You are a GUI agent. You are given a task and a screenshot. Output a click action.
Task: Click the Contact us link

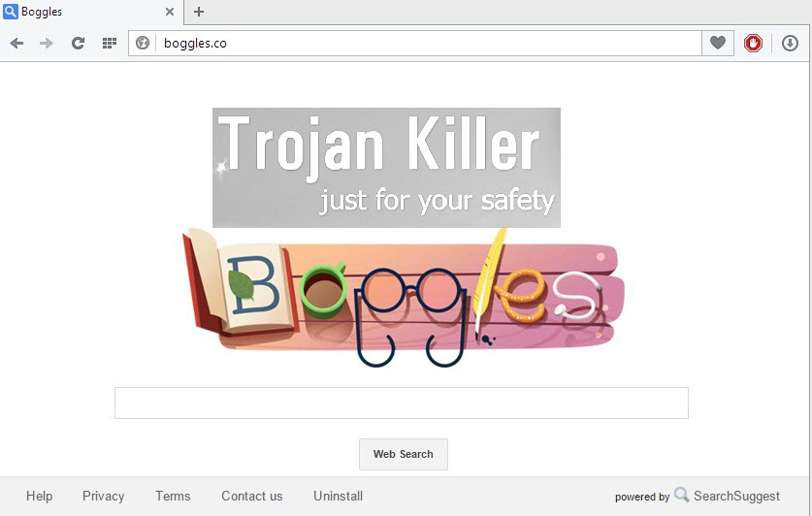252,496
